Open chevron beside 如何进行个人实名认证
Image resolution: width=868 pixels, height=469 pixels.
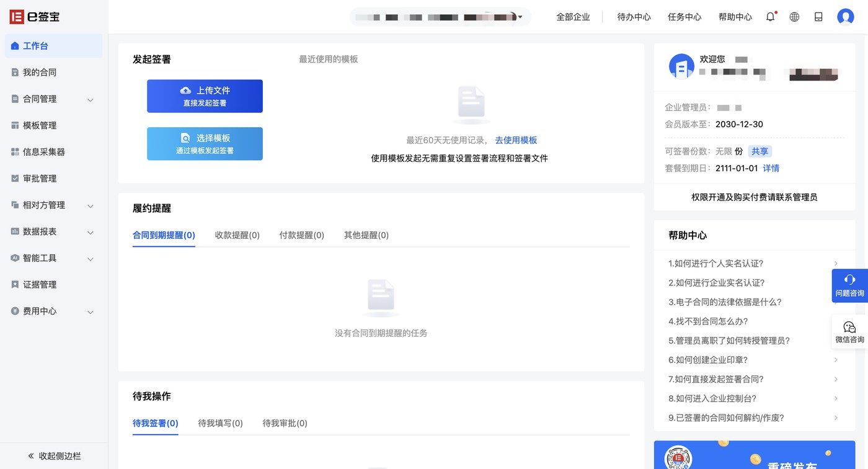[x=836, y=264]
